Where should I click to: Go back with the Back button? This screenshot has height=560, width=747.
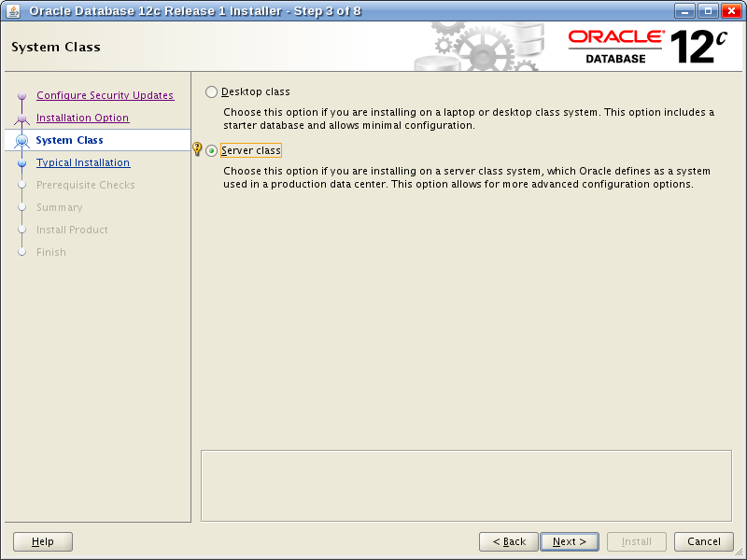509,541
